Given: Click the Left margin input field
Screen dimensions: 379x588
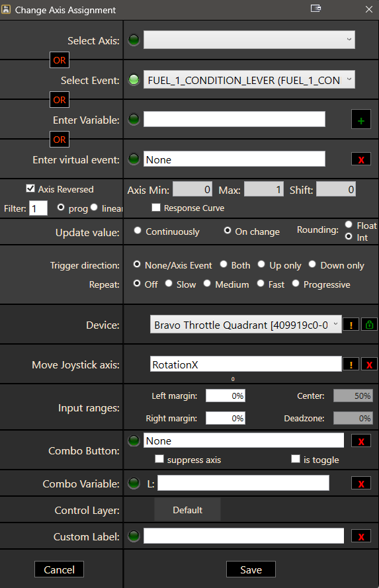Looking at the screenshot, I should 226,396.
